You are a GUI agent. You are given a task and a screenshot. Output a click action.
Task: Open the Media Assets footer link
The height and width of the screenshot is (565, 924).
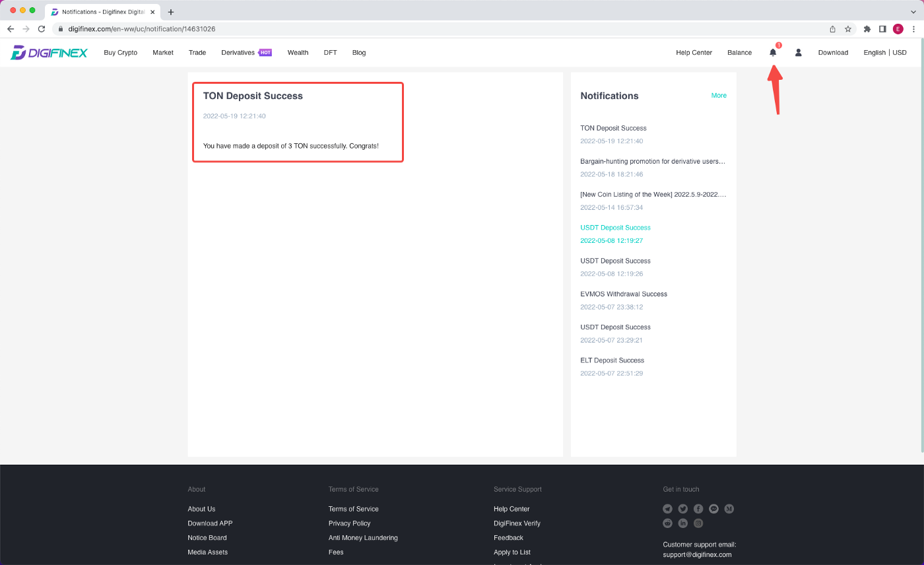point(207,552)
